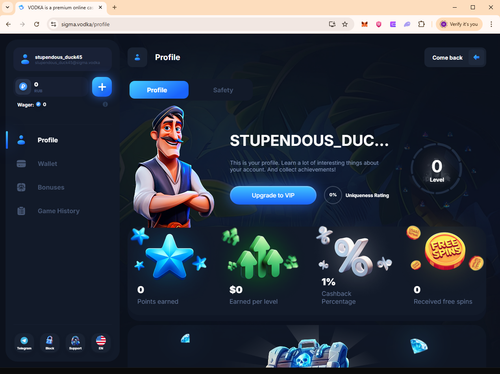Open the MetaMask fox extension
This screenshot has width=500, height=374.
coord(364,24)
